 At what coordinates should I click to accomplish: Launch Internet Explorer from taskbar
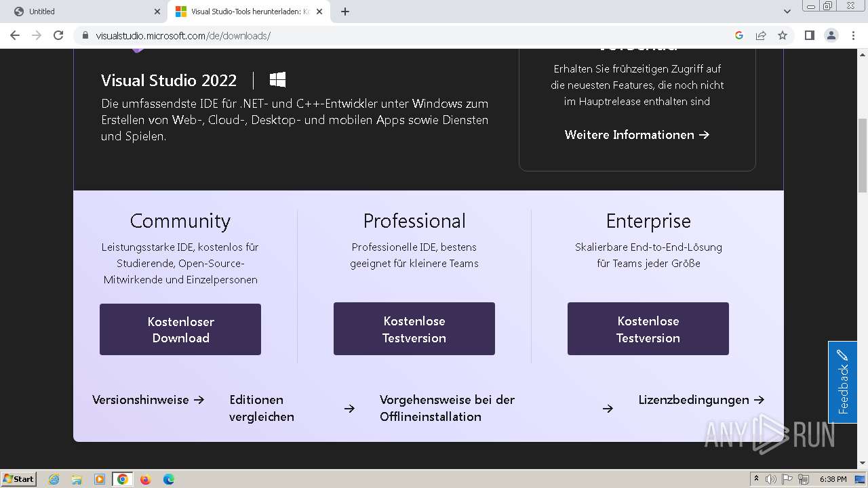pos(54,479)
